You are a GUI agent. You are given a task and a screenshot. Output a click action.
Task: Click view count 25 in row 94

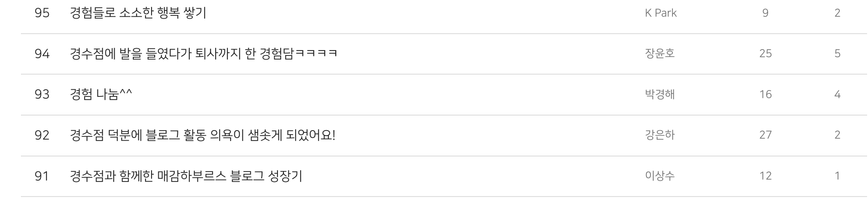click(x=765, y=54)
